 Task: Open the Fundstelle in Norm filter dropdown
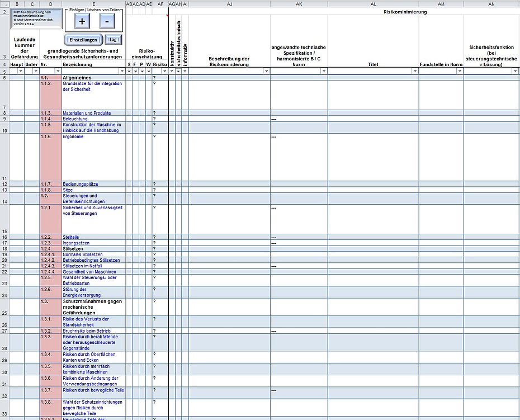pyautogui.click(x=460, y=71)
